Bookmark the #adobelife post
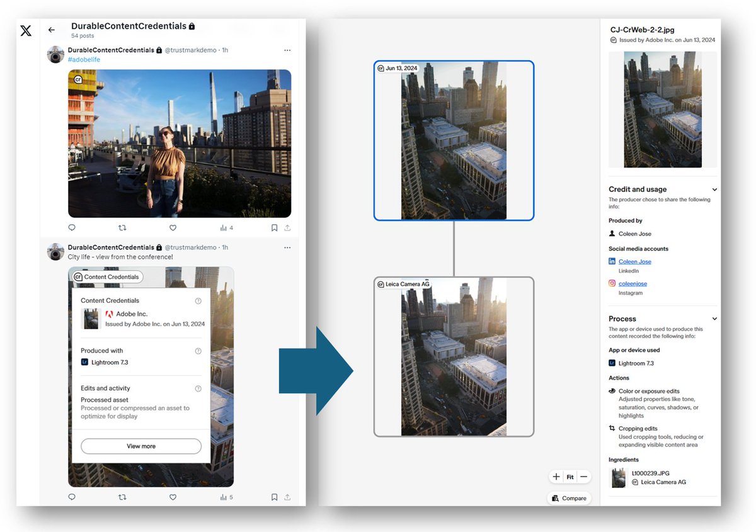The height and width of the screenshot is (532, 756). point(274,228)
